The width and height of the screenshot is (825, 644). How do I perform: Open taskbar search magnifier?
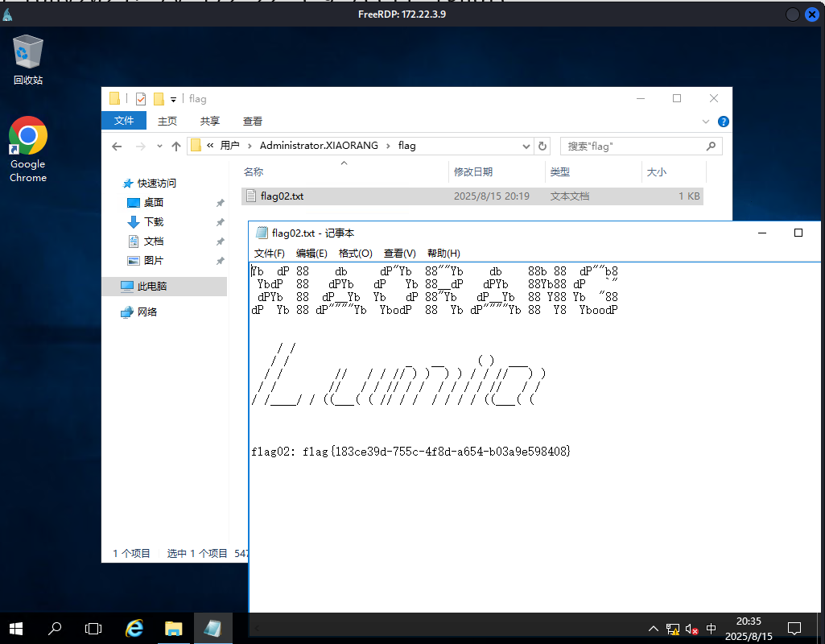point(55,628)
